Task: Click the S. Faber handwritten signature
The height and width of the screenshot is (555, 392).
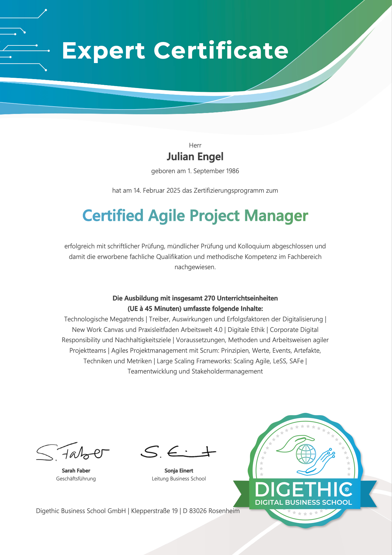Action: [x=73, y=452]
